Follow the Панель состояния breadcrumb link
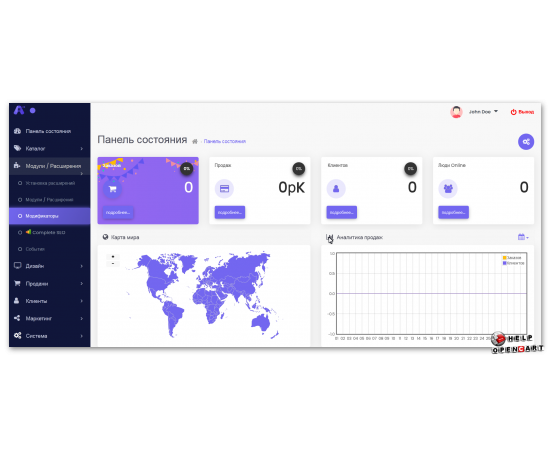This screenshot has height=450, width=550. [224, 141]
